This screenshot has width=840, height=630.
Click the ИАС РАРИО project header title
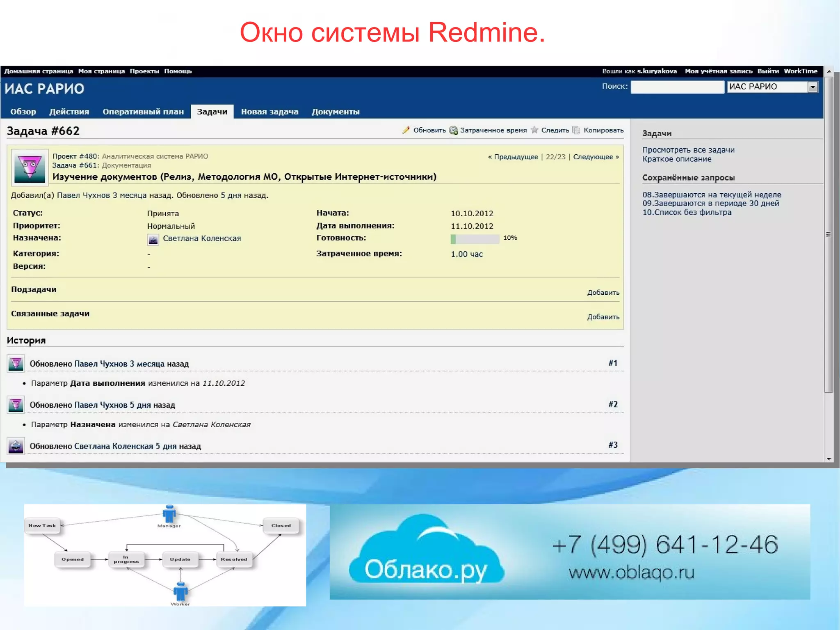(44, 89)
